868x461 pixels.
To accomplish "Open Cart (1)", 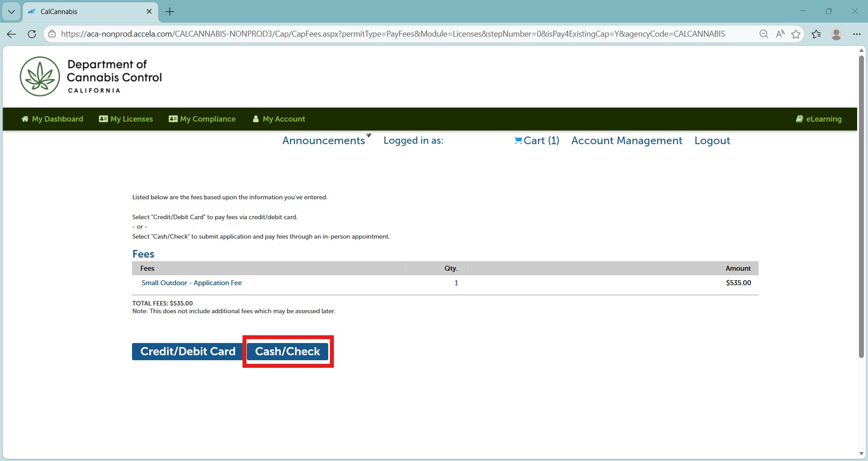I will click(537, 141).
